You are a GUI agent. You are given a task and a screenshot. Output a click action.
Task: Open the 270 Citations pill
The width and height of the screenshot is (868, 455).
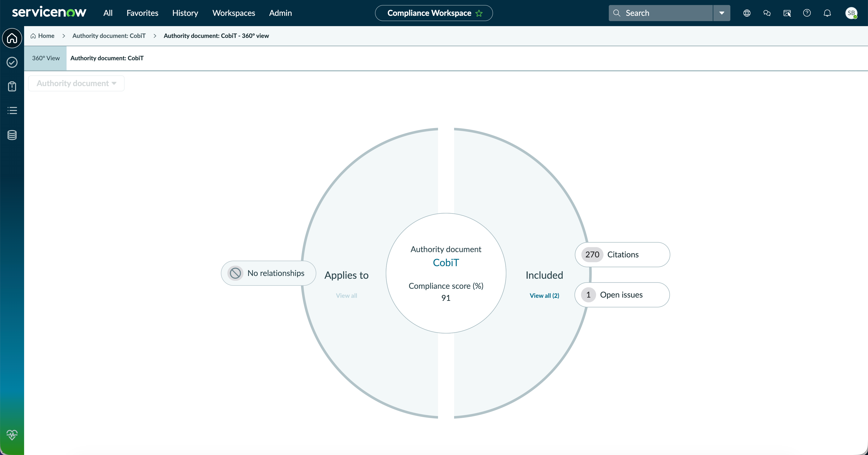point(622,255)
